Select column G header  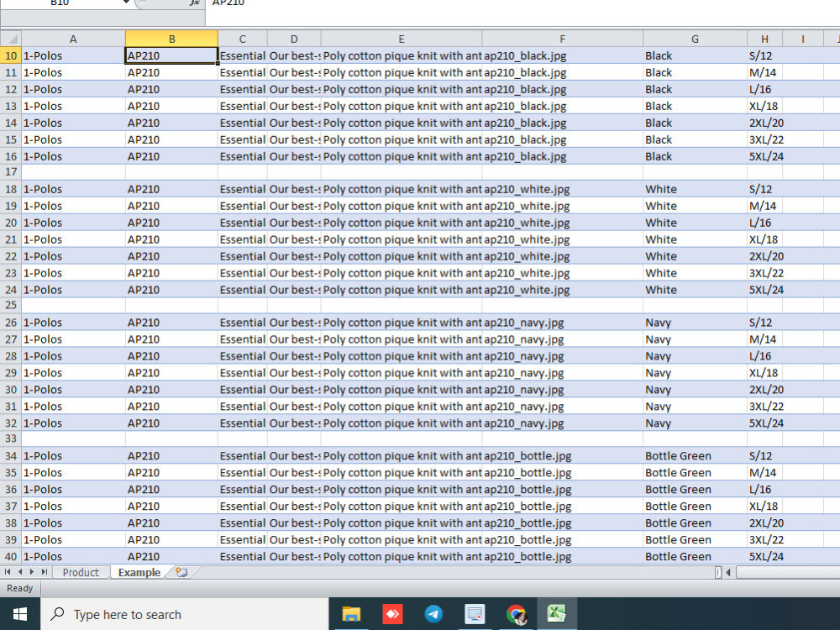point(695,39)
